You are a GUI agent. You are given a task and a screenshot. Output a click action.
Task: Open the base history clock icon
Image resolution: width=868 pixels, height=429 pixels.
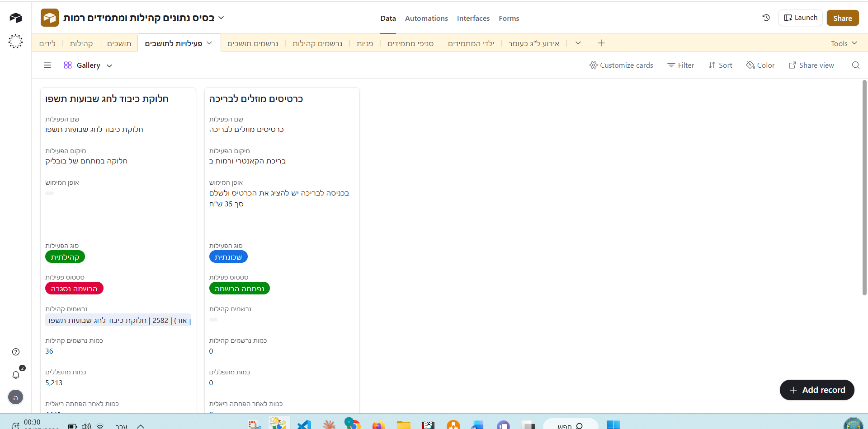pos(766,18)
